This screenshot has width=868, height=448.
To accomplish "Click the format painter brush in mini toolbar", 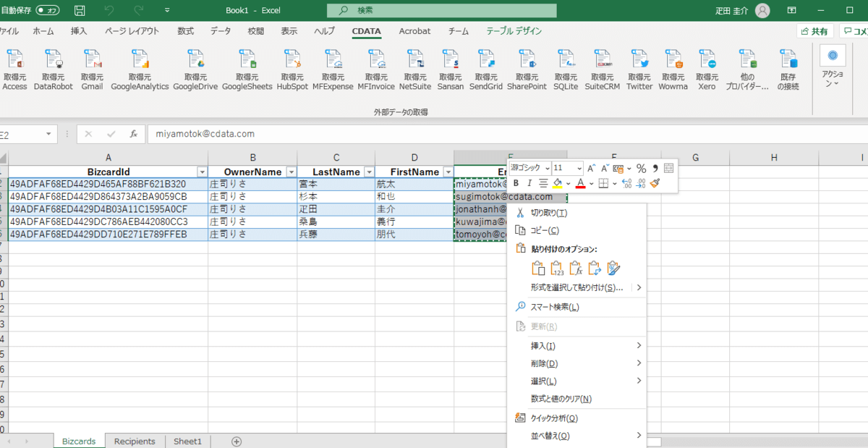I will pyautogui.click(x=655, y=183).
